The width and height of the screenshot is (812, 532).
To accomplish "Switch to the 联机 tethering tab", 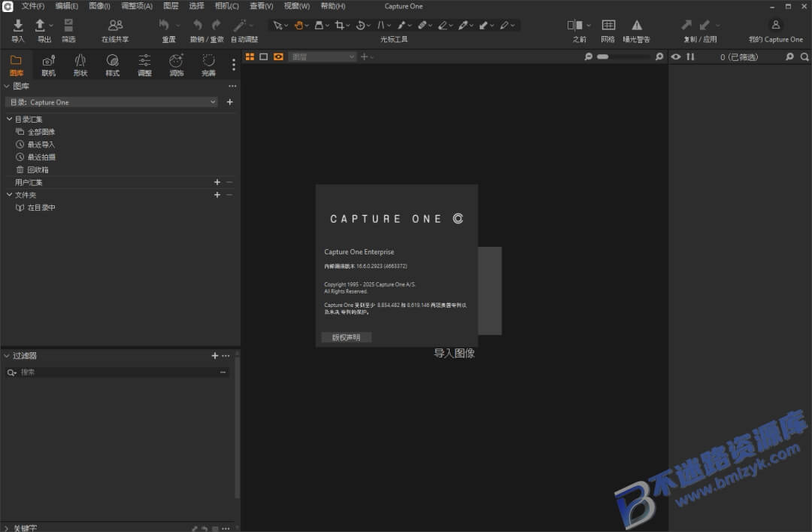I will point(49,66).
